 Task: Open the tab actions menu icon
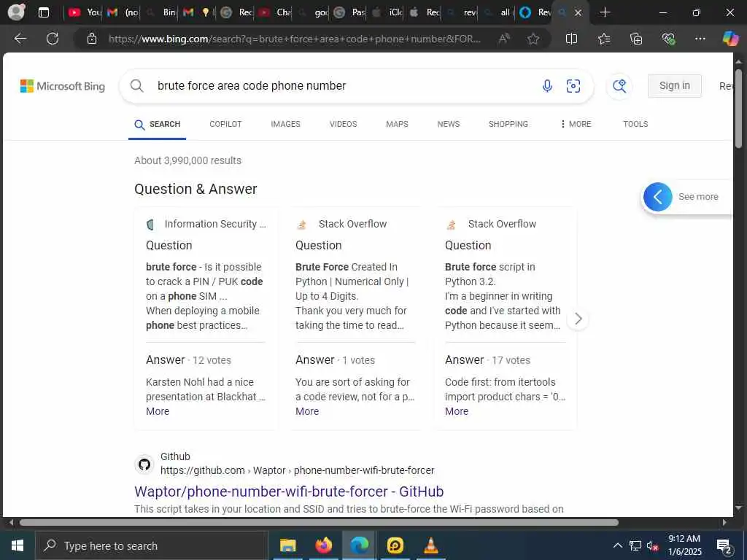43,12
